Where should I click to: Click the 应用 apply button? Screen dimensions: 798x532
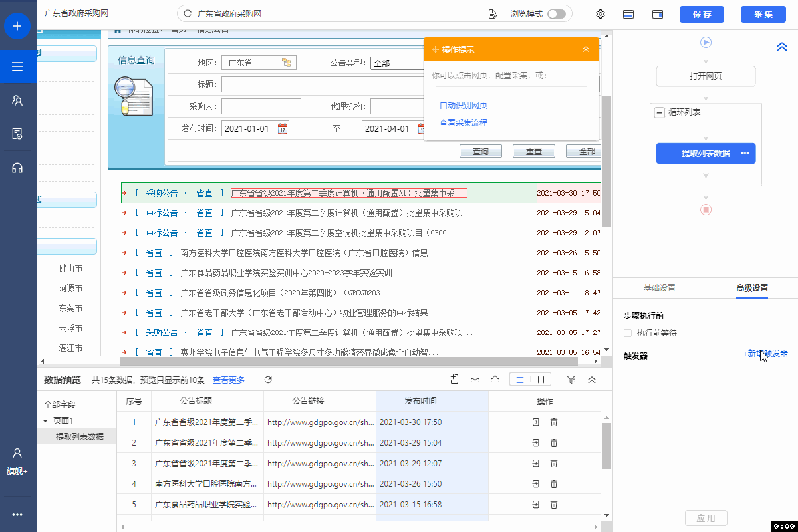tap(706, 518)
